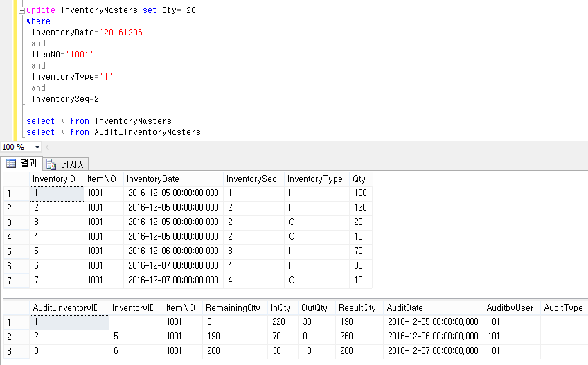Click Qty cell showing 120
This screenshot has height=365, width=588.
point(359,208)
